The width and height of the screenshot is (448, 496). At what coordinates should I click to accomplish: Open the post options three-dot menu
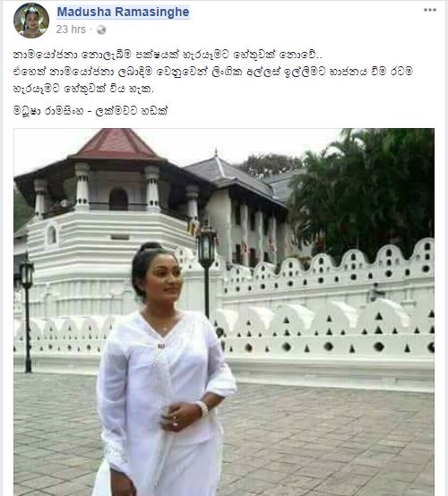click(x=430, y=10)
